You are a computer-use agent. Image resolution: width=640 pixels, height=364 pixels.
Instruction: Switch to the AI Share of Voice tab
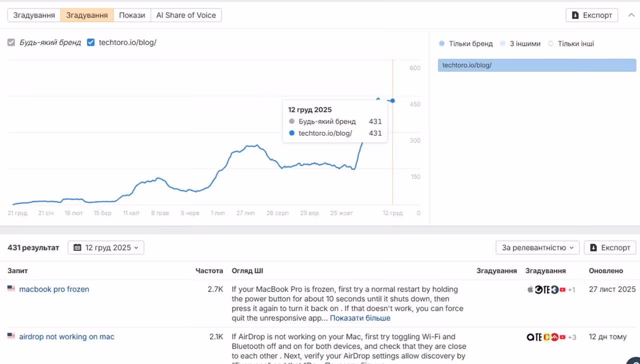tap(186, 15)
